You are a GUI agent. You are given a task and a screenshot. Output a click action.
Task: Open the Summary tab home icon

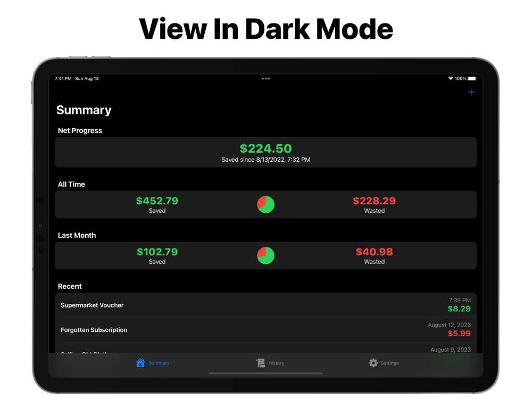(140, 363)
